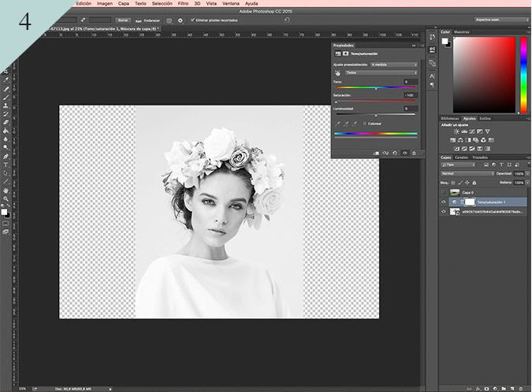This screenshot has width=532, height=392.
Task: Enable the Colorear checkbox
Action: tap(365, 124)
